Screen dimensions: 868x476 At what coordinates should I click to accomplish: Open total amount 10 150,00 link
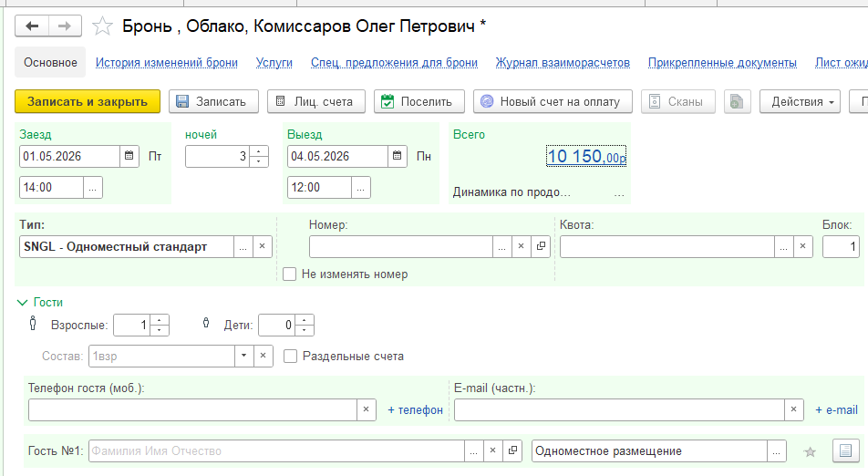click(x=586, y=156)
